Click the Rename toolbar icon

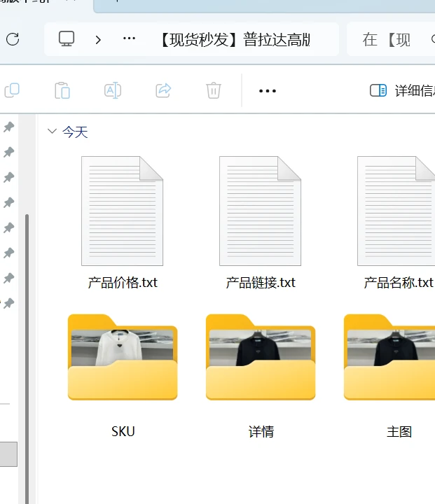[x=113, y=90]
